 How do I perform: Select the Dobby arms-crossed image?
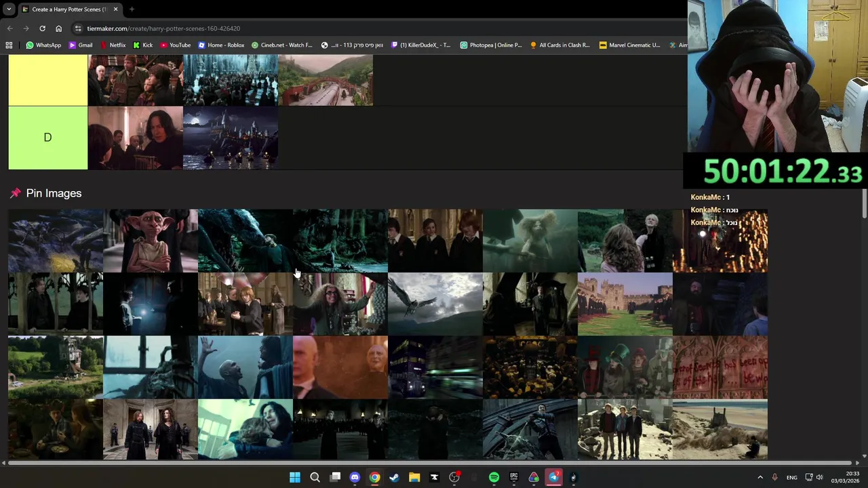click(151, 241)
